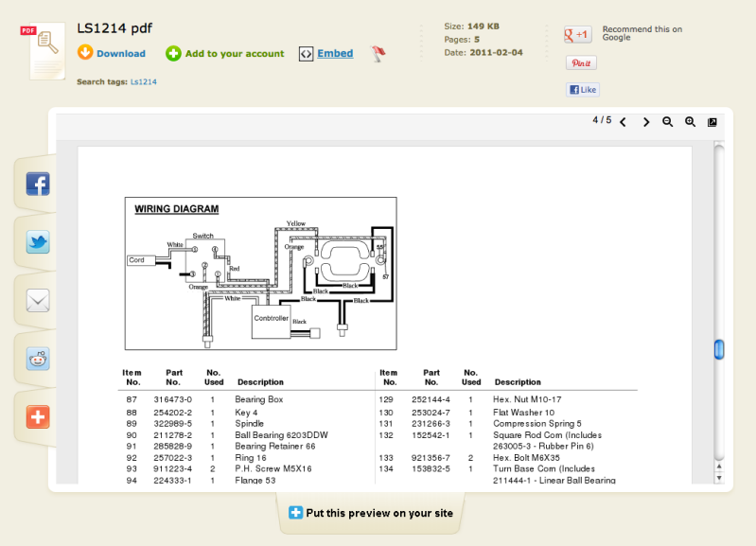Open the Embed link
This screenshot has height=546, width=756.
pyautogui.click(x=335, y=53)
